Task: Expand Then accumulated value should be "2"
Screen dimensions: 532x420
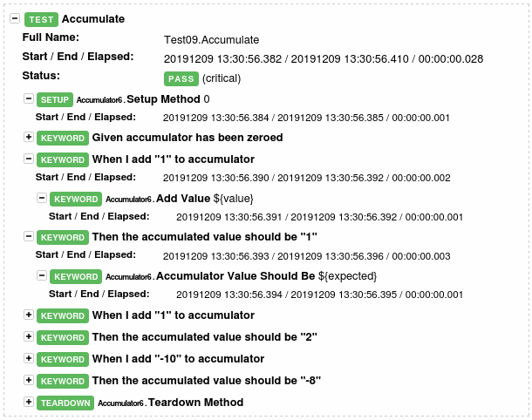Action: point(29,336)
